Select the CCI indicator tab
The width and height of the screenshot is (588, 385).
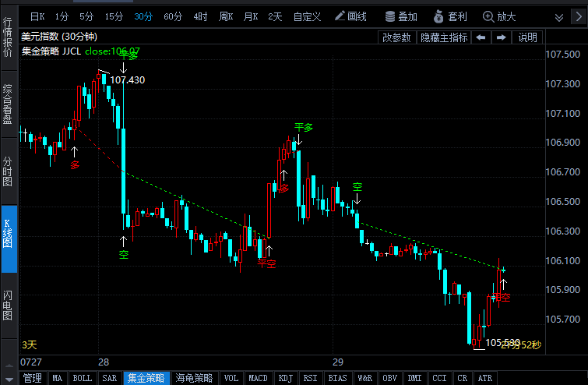coord(439,378)
